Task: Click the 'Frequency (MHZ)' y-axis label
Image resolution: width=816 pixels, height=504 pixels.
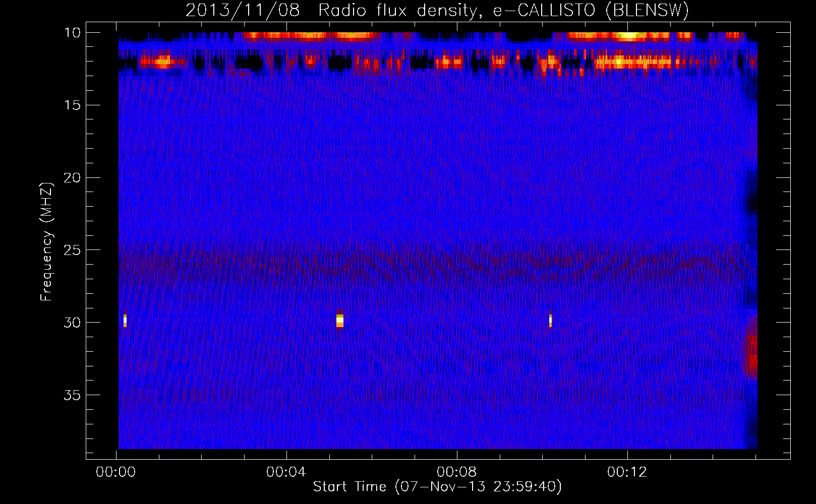Action: [46, 242]
